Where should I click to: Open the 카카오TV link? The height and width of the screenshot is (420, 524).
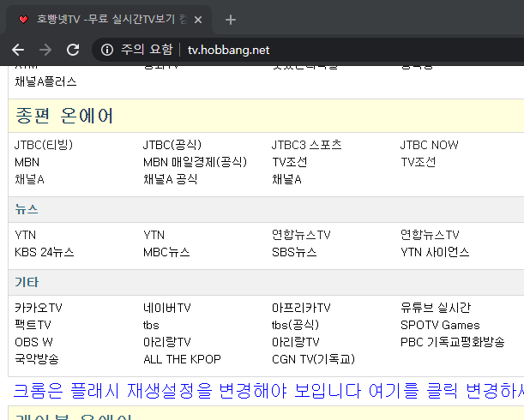(39, 308)
